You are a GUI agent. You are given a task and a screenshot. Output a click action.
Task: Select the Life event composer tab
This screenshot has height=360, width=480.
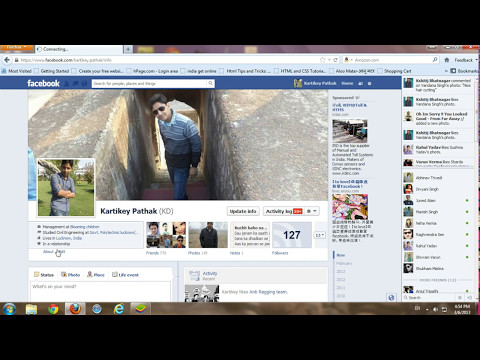125,275
